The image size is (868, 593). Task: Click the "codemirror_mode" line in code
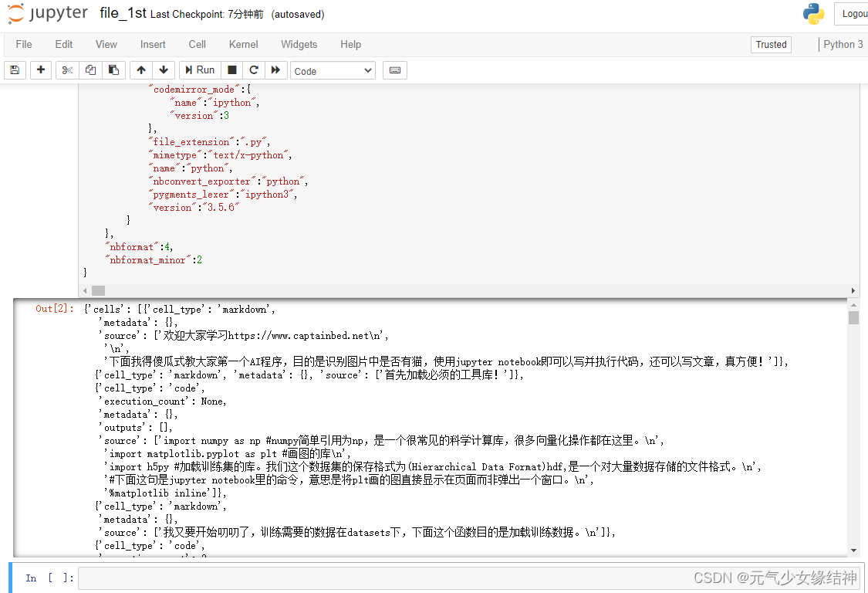click(x=200, y=90)
